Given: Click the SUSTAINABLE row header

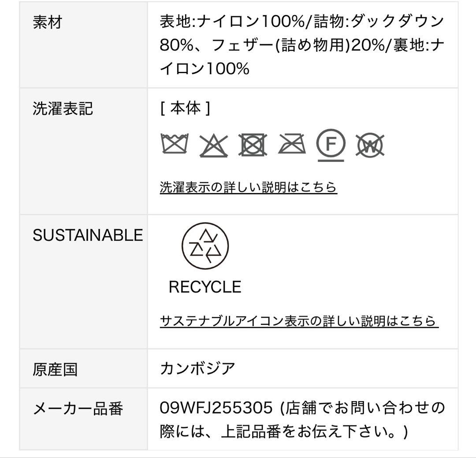Looking at the screenshot, I should (x=87, y=235).
